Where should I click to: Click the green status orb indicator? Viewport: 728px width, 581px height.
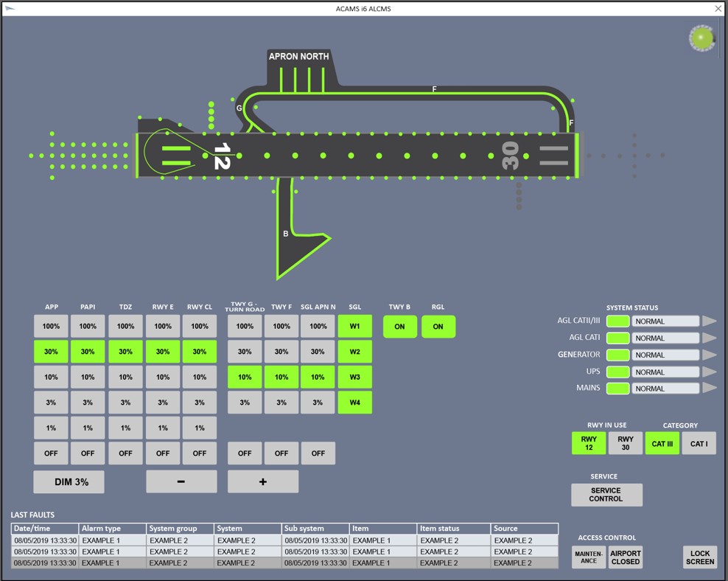[x=701, y=38]
